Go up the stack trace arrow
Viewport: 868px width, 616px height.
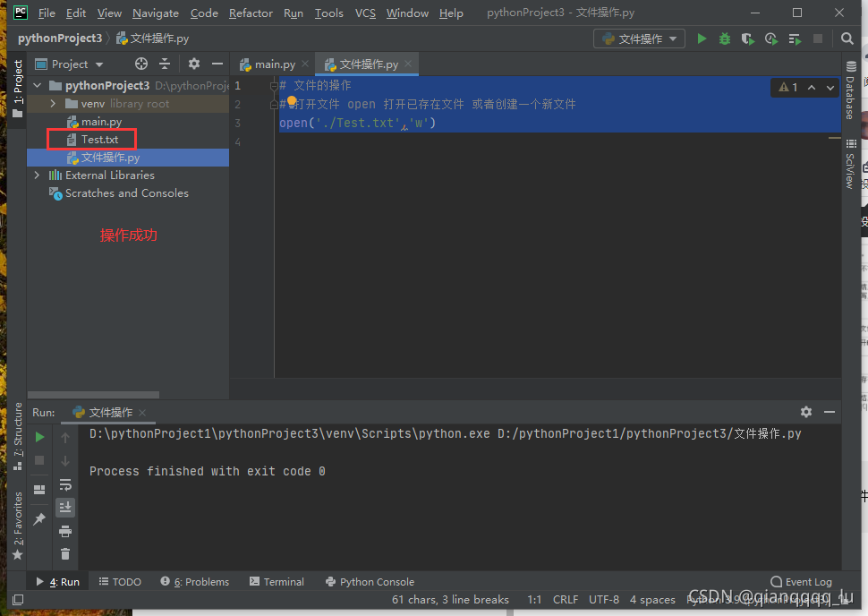(x=64, y=438)
